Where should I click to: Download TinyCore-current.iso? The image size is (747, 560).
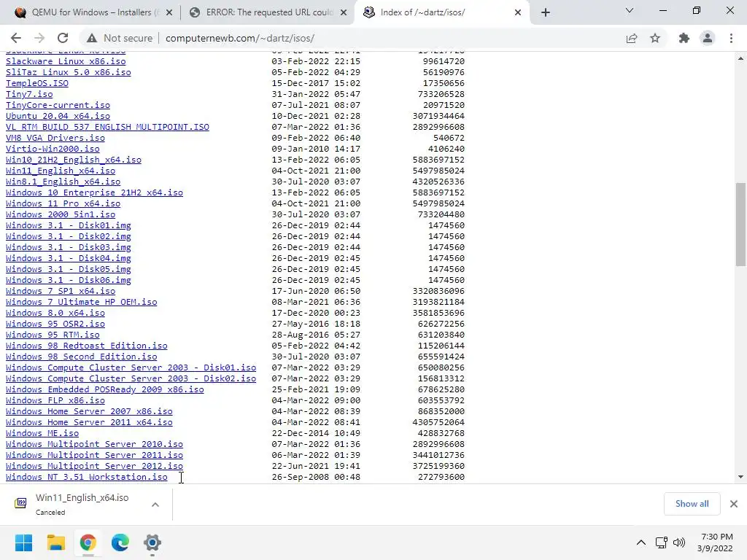(x=58, y=105)
